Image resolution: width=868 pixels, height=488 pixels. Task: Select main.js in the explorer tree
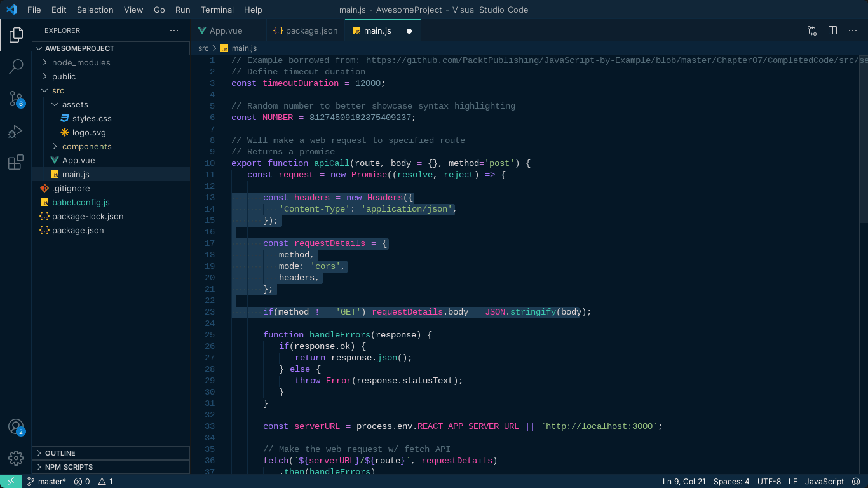tap(111, 174)
